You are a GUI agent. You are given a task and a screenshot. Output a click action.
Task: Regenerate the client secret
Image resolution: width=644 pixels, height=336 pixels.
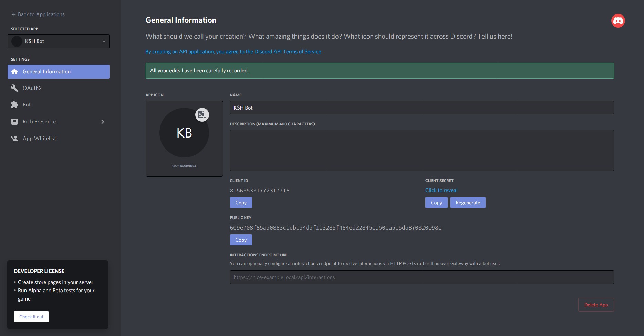468,203
